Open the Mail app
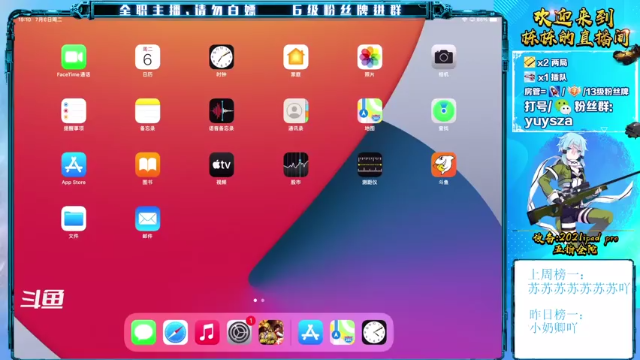 coord(147,219)
